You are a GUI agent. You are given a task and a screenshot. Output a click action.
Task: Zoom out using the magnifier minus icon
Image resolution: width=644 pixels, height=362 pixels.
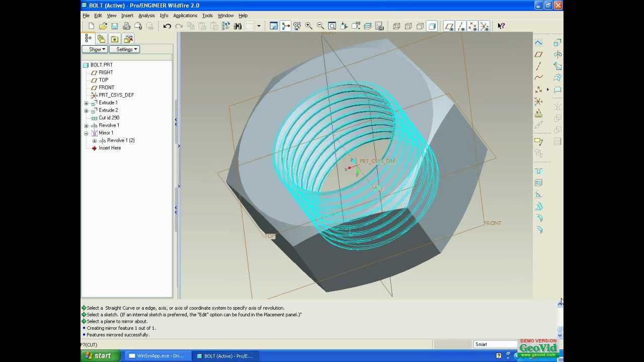[320, 26]
